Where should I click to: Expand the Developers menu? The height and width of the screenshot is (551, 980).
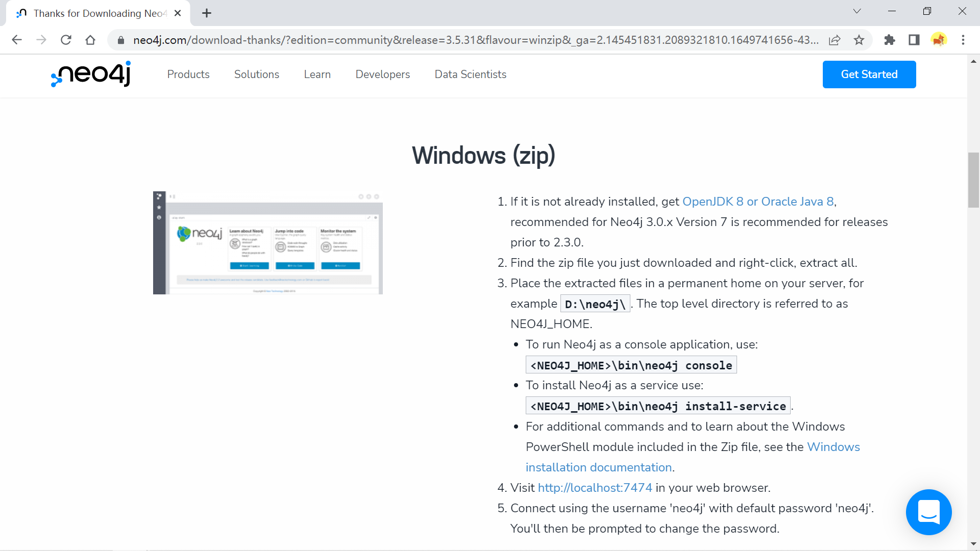pyautogui.click(x=383, y=74)
